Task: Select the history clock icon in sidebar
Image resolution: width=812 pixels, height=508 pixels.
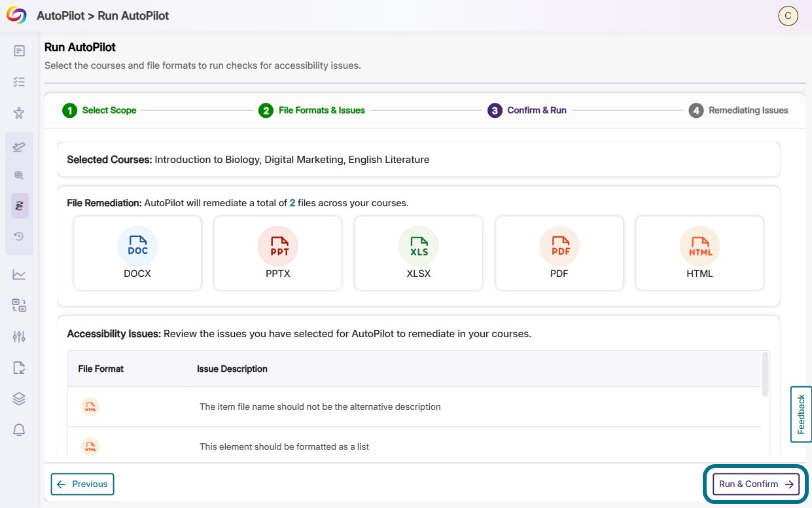Action: pyautogui.click(x=19, y=236)
